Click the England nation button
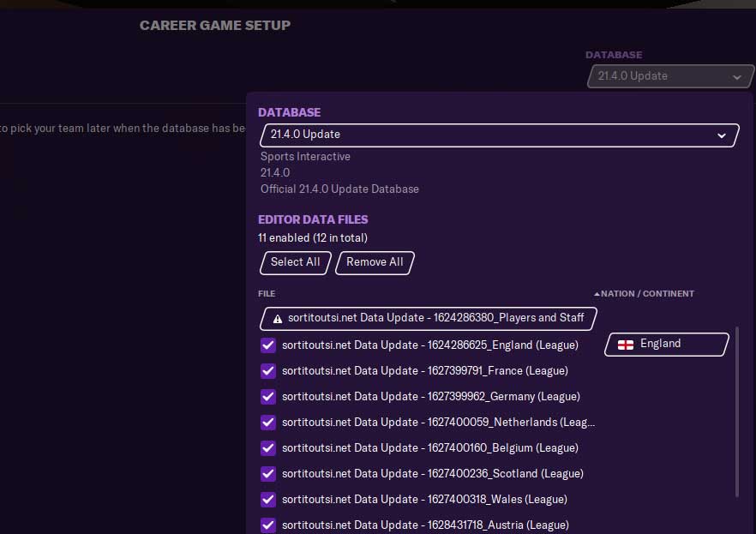Screen dimensions: 756x534 point(666,344)
